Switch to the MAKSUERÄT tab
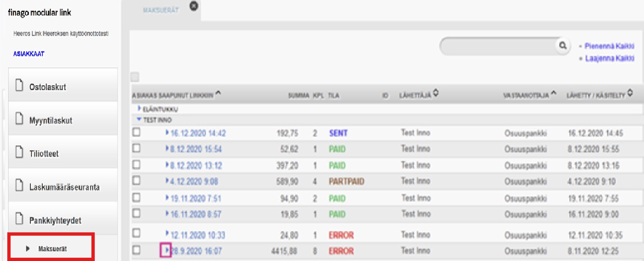 pyautogui.click(x=161, y=10)
